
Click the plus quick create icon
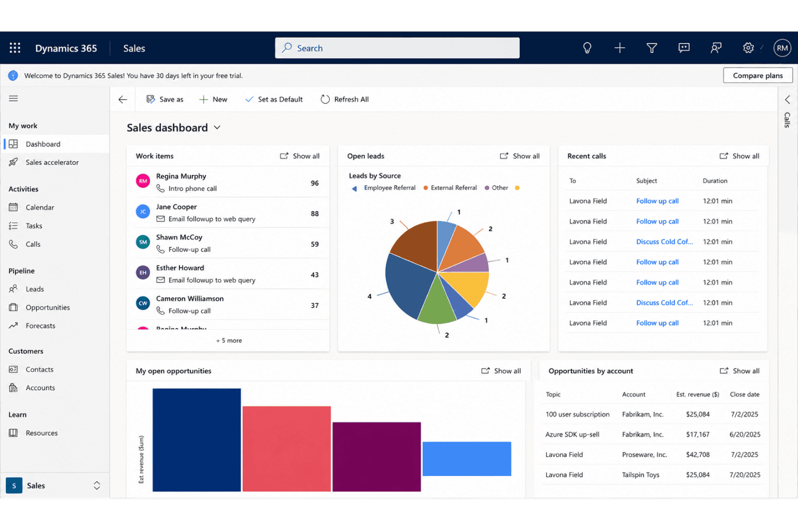(620, 48)
